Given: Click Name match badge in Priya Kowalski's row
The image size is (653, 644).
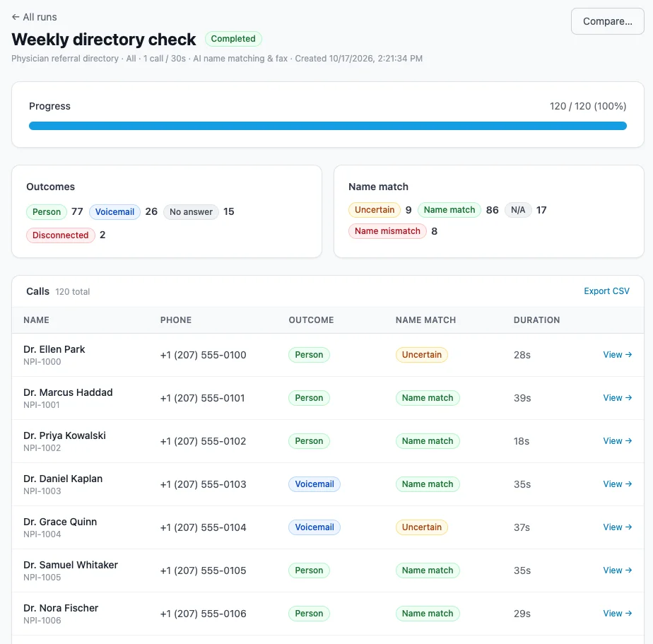Looking at the screenshot, I should [428, 441].
